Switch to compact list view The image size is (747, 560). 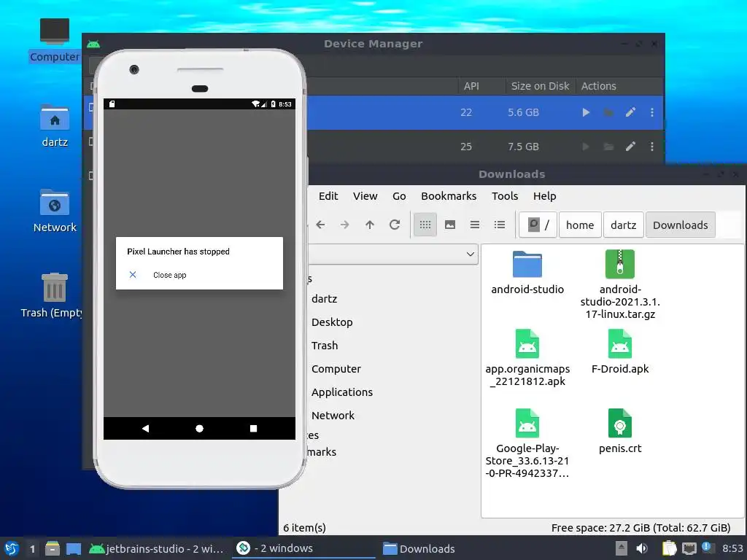pyautogui.click(x=475, y=225)
